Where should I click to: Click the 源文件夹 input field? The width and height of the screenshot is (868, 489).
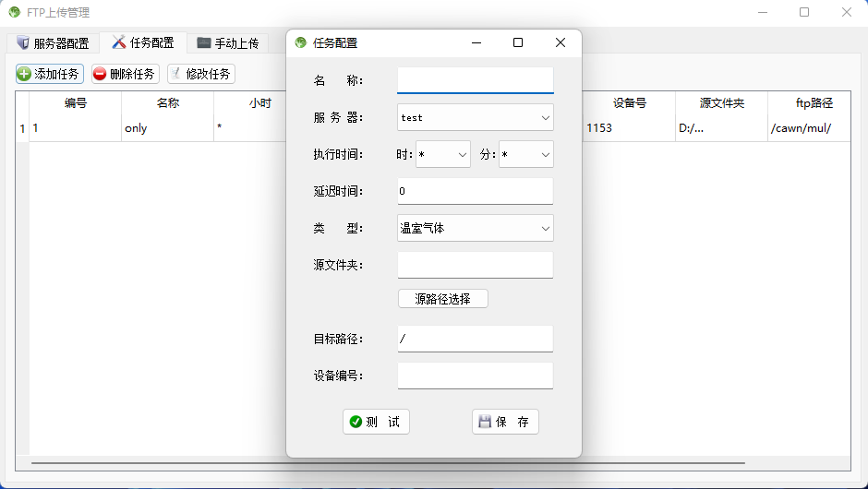pyautogui.click(x=476, y=265)
